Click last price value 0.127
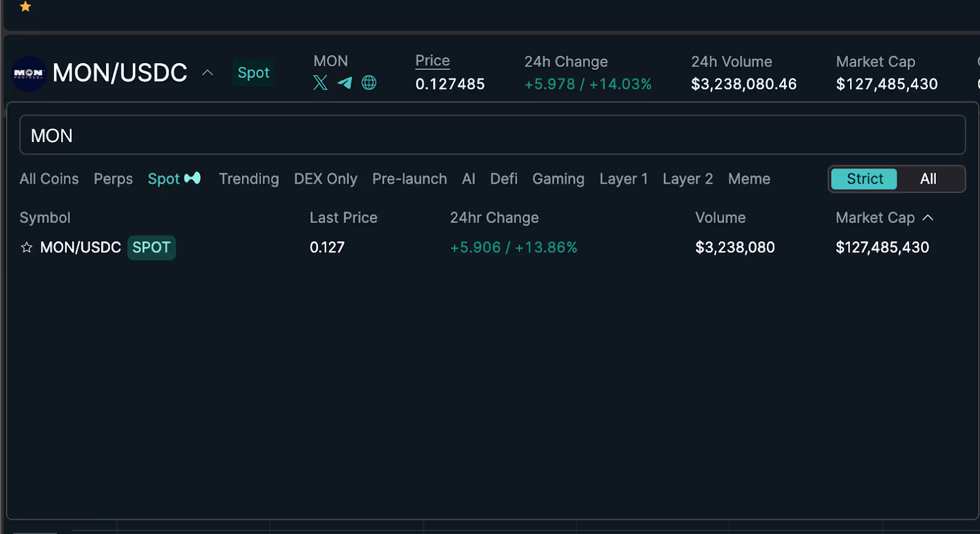 tap(327, 247)
